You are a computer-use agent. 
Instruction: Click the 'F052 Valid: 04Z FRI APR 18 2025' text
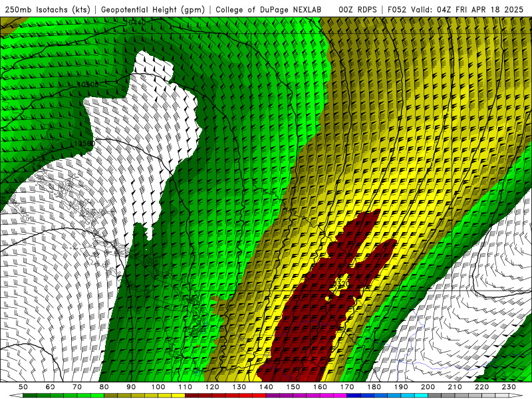point(456,9)
